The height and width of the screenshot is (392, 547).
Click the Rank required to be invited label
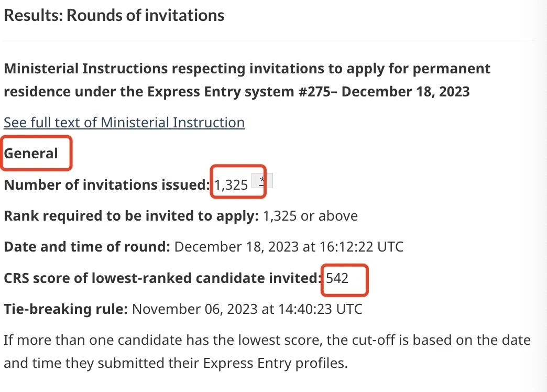(x=131, y=216)
